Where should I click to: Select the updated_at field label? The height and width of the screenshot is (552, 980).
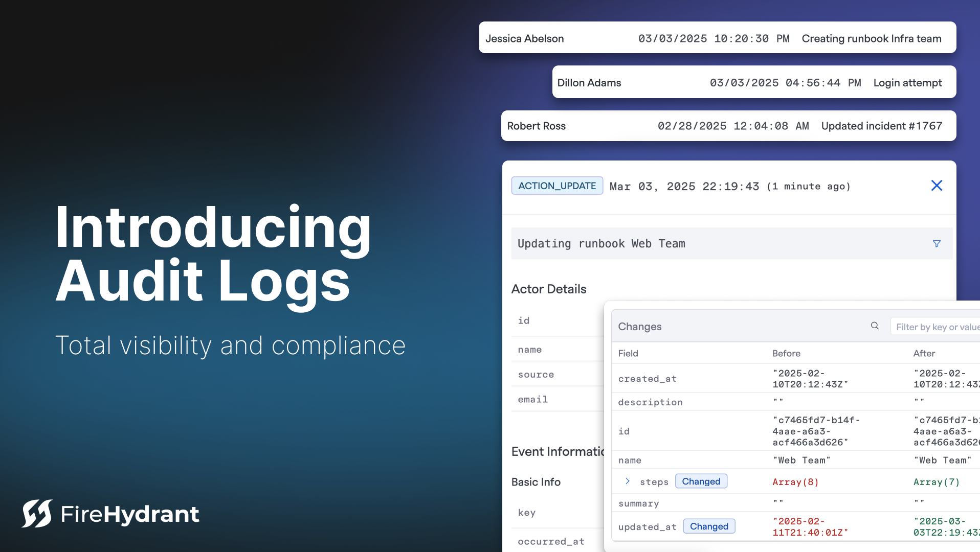pos(647,527)
